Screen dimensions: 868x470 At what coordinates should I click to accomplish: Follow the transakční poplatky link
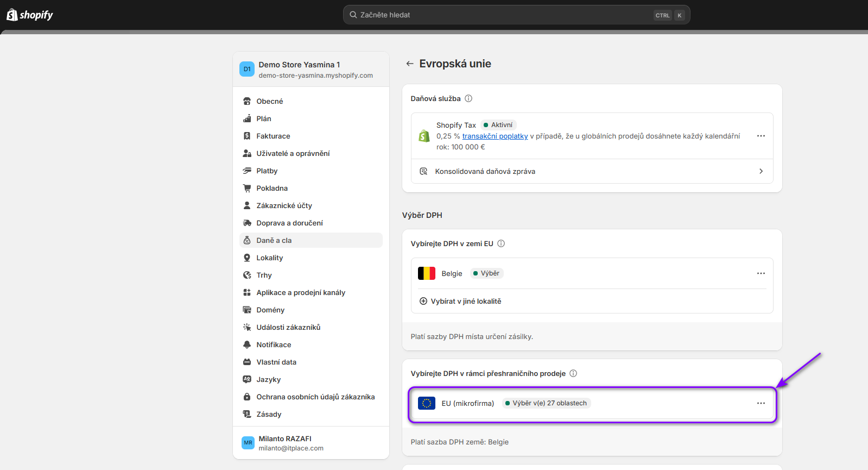click(495, 136)
